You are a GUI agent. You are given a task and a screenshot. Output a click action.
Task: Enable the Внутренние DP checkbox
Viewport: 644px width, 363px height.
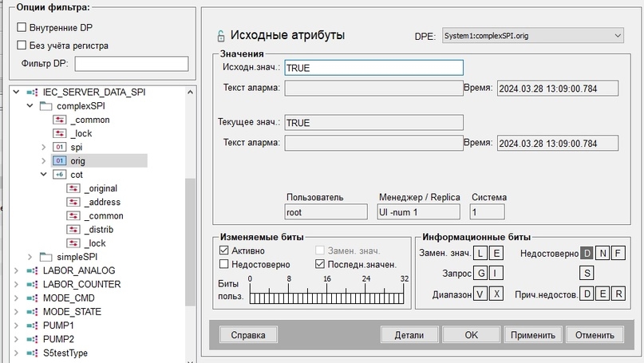[22, 27]
